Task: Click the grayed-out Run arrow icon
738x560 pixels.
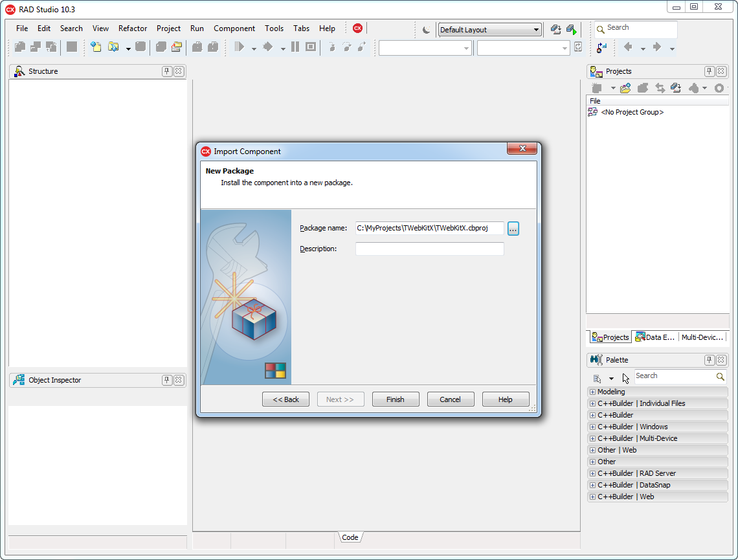Action: 240,47
